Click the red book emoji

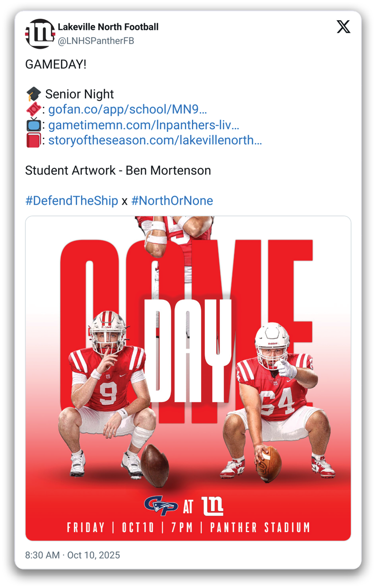pyautogui.click(x=33, y=140)
